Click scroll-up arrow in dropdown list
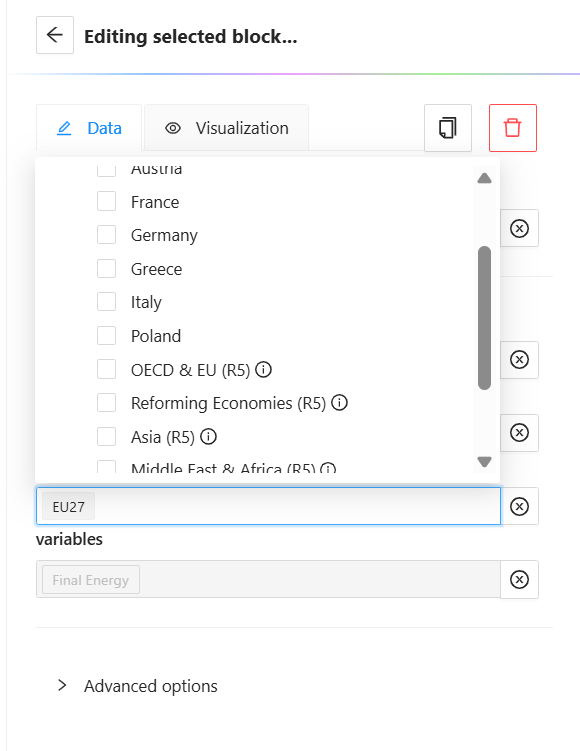The width and height of the screenshot is (580, 751). pyautogui.click(x=484, y=178)
